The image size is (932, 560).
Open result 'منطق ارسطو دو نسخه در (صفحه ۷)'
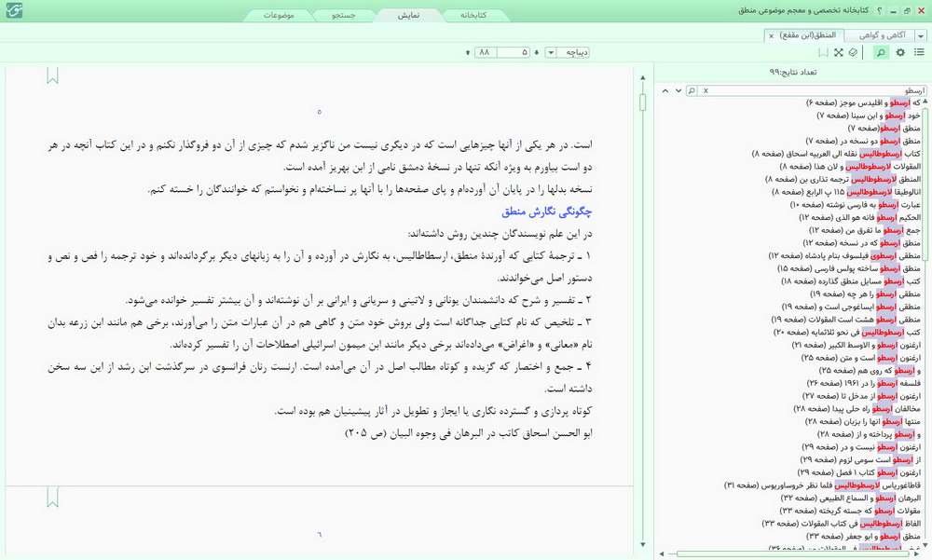tap(863, 141)
